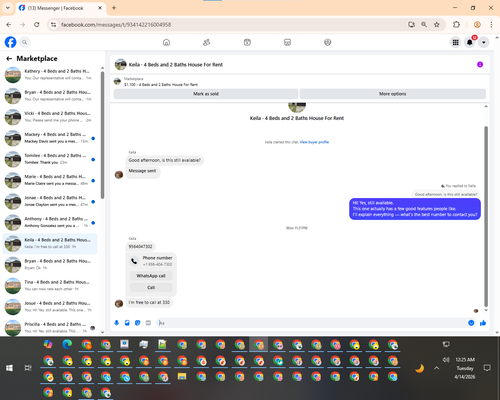
Task: Open Anthony's unread conversation
Action: tap(50, 222)
